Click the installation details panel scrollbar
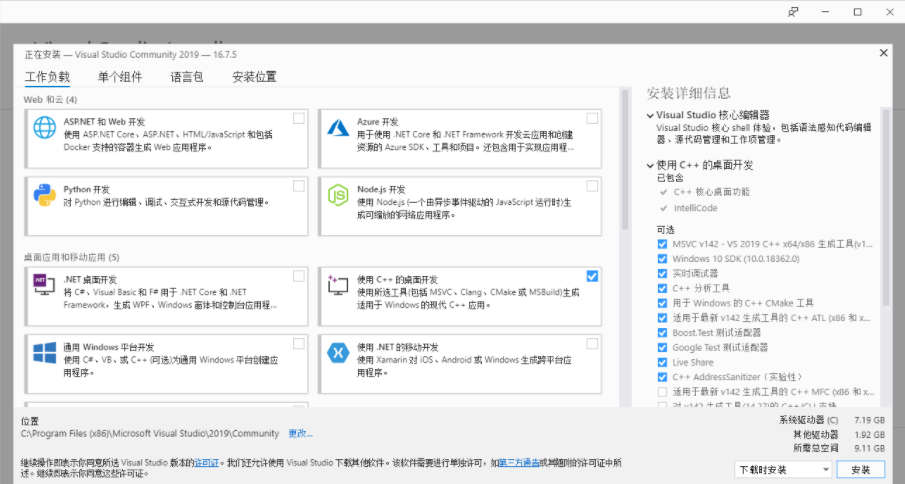The image size is (905, 484). point(887,208)
